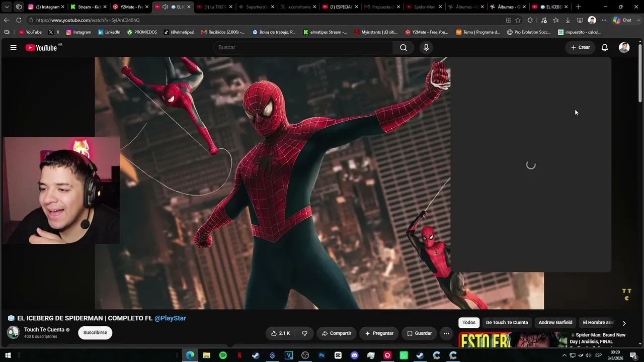The image size is (644, 362).
Task: Open Photoshop from the taskbar
Action: point(321,355)
